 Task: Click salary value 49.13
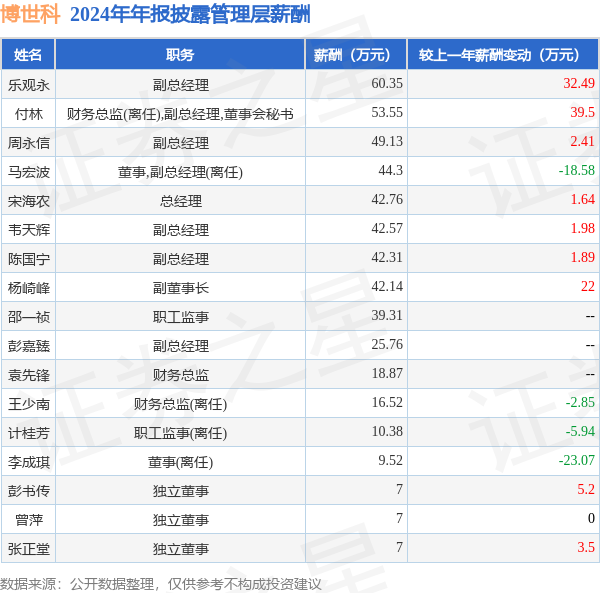387,141
